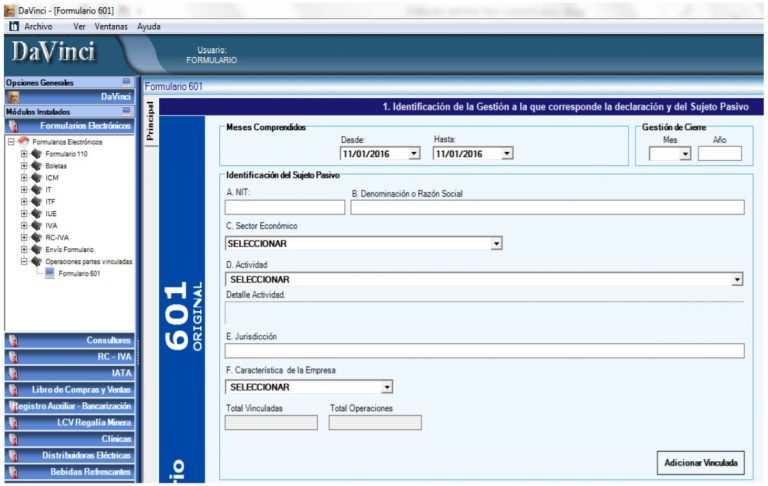
Task: Collapse the Operaciones partes vinculadas node
Action: 24,261
